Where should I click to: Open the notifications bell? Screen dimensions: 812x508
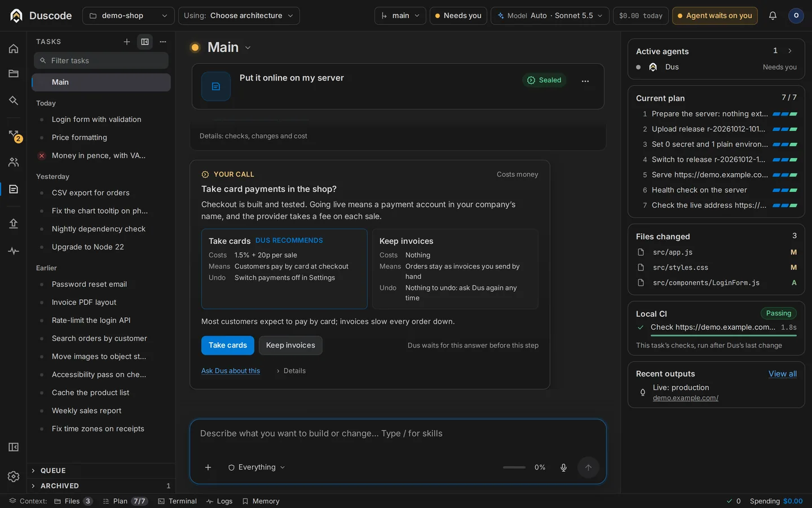tap(773, 16)
